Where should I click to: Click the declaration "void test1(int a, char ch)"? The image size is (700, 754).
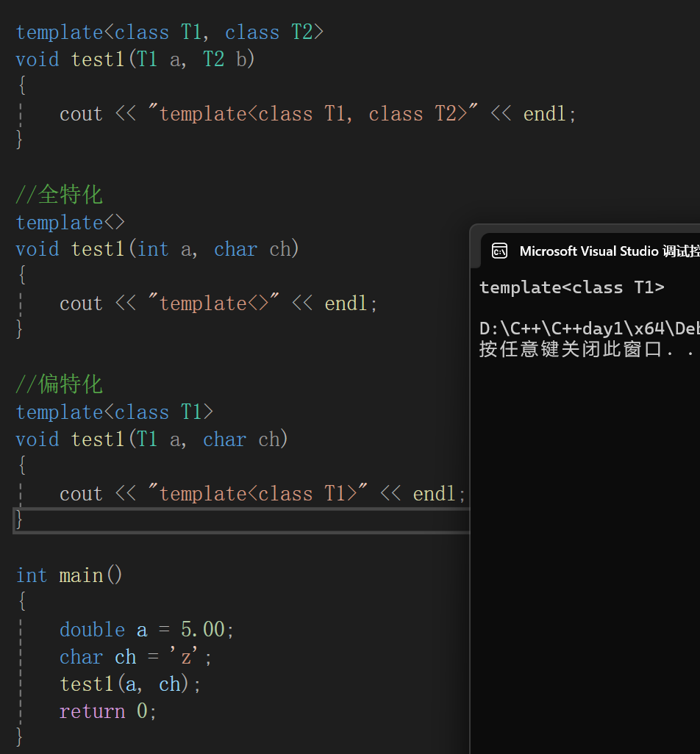coord(157,249)
